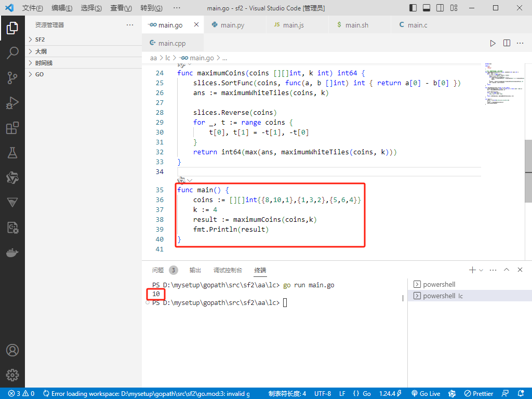
Task: Click Go version 1.24.4 status item
Action: point(390,394)
